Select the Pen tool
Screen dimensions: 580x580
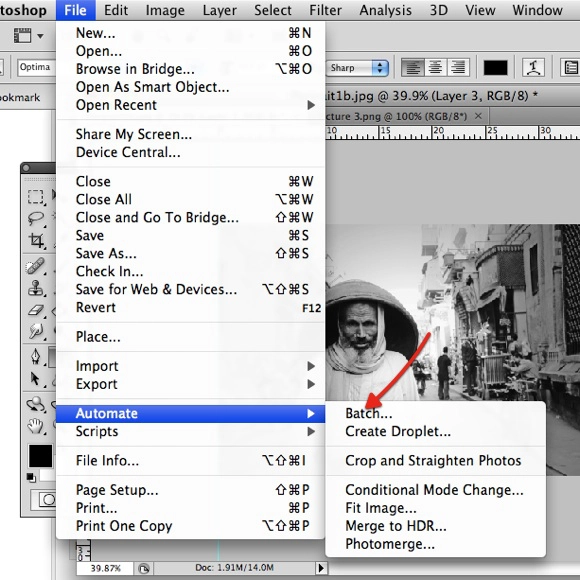36,357
